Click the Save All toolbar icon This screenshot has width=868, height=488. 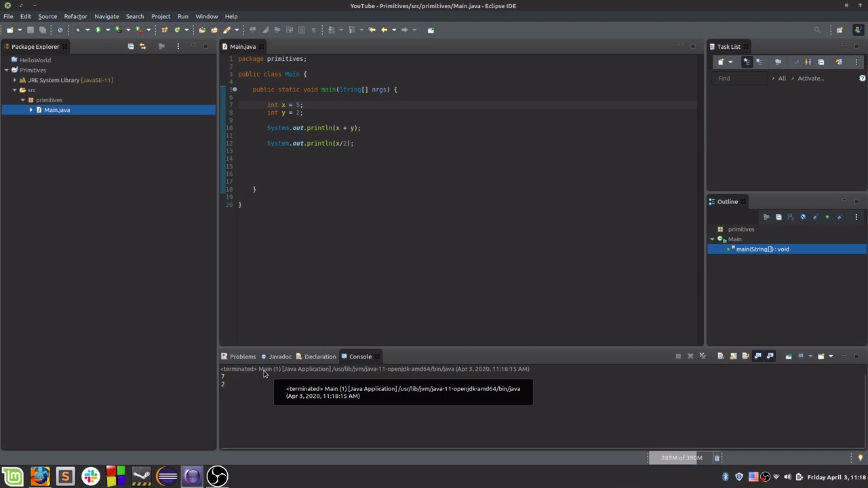(42, 30)
